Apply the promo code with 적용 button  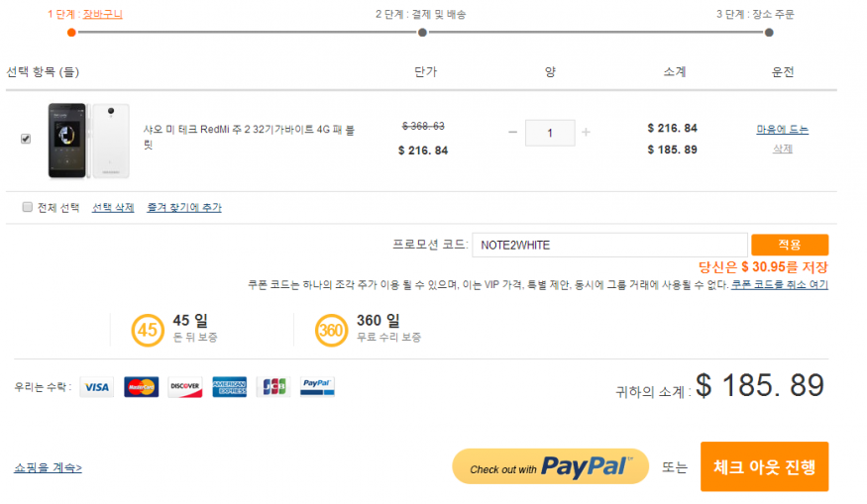point(789,245)
